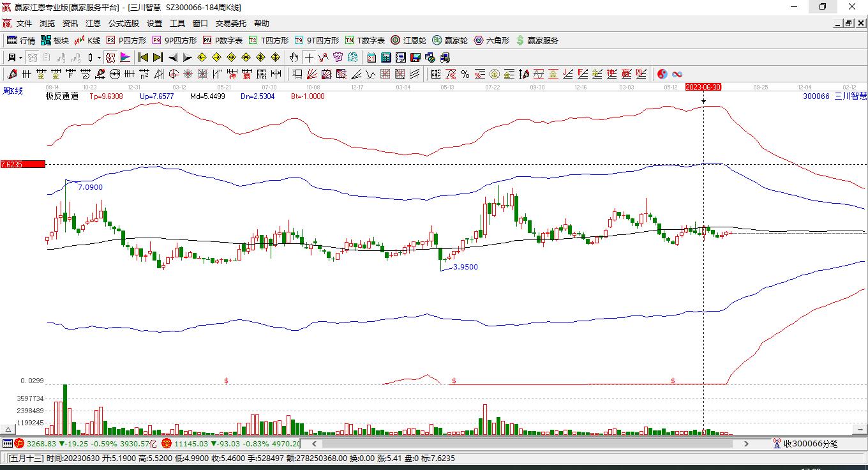Open the 交易委托 menu
Viewport: 868px width, 470px height.
[231, 24]
